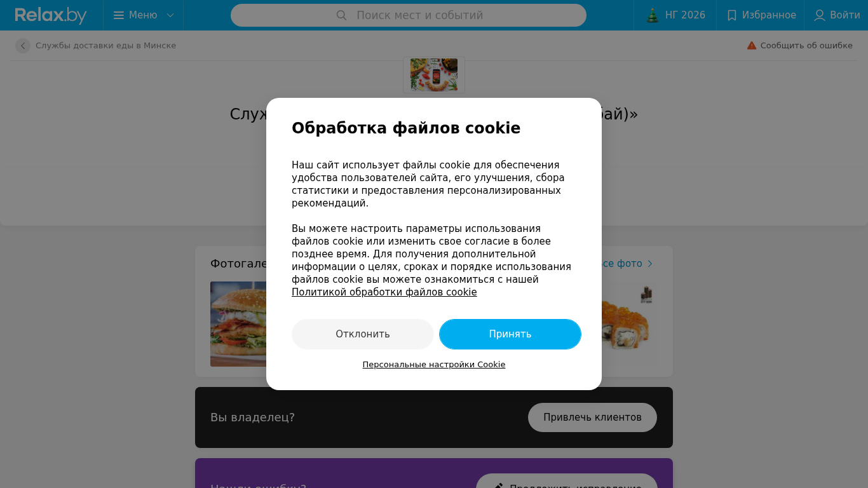
Task: Expand all photos via chevron
Action: coord(650,264)
